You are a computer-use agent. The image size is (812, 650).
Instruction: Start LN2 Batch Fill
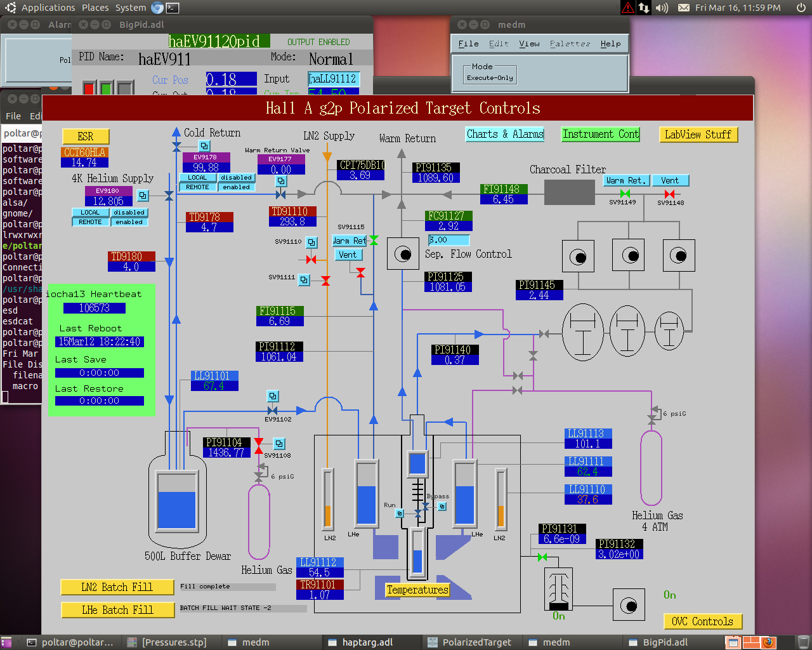point(117,587)
